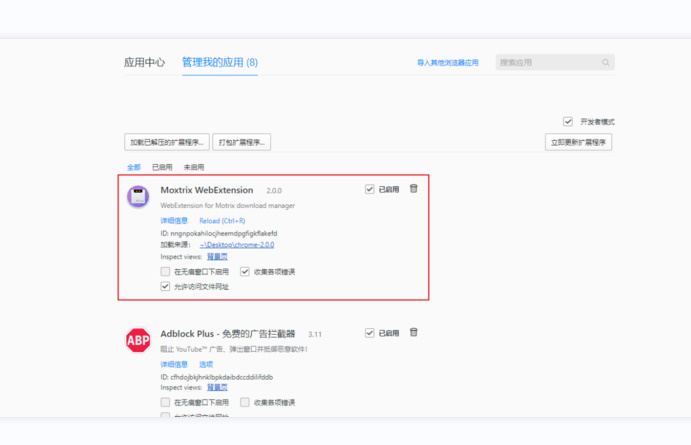691x445 pixels.
Task: Delete Moxtrix WebExtension with trash icon
Action: tap(413, 189)
